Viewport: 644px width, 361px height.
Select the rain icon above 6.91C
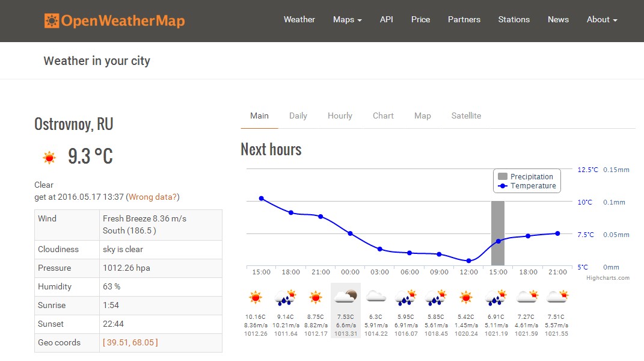[495, 297]
